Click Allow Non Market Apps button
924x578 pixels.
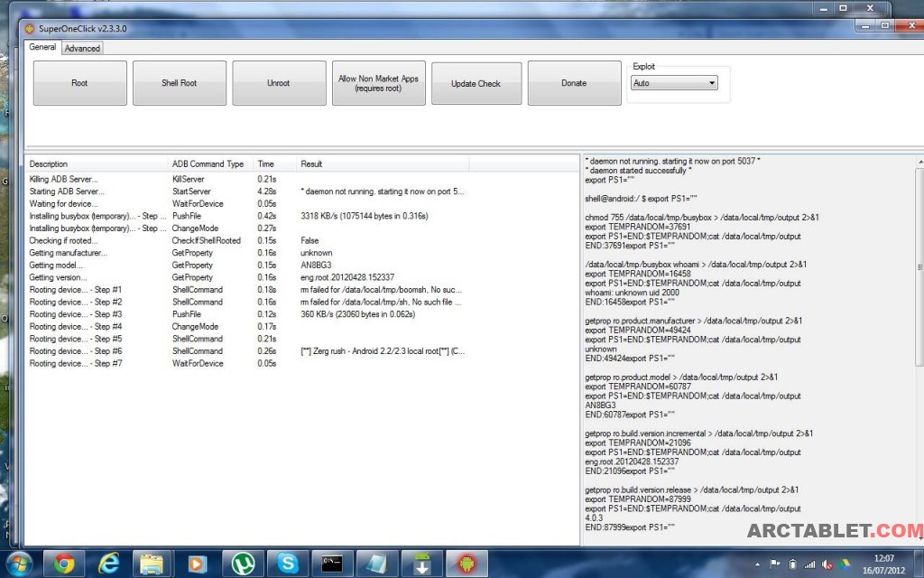378,83
